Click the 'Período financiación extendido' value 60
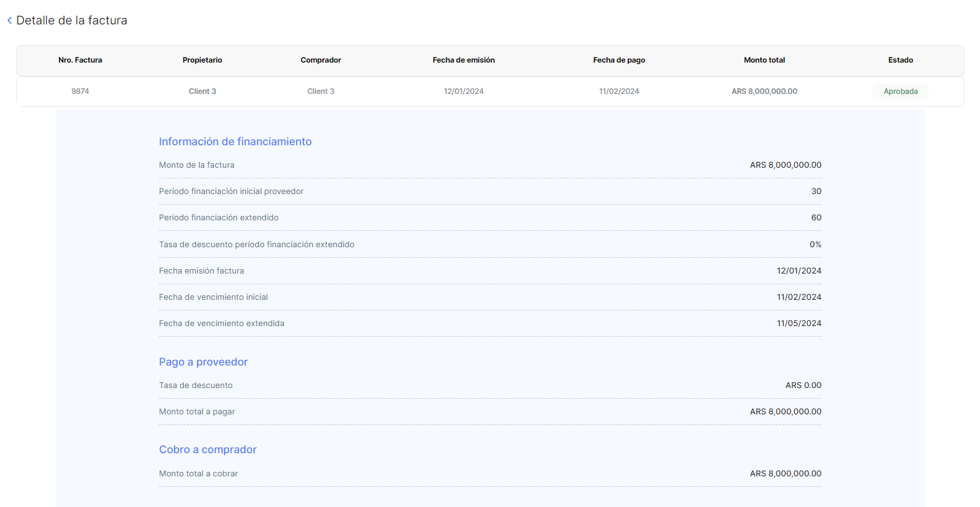The height and width of the screenshot is (507, 980). pos(816,218)
